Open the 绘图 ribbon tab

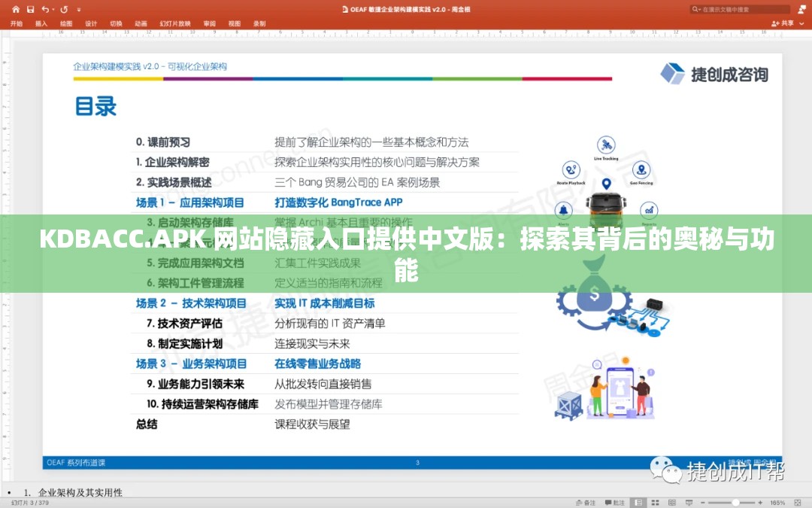(x=66, y=24)
